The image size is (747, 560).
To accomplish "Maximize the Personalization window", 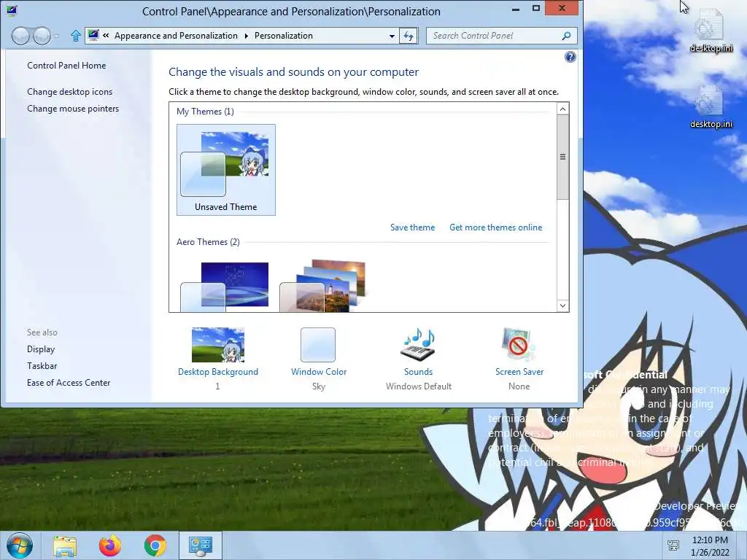I will click(536, 9).
